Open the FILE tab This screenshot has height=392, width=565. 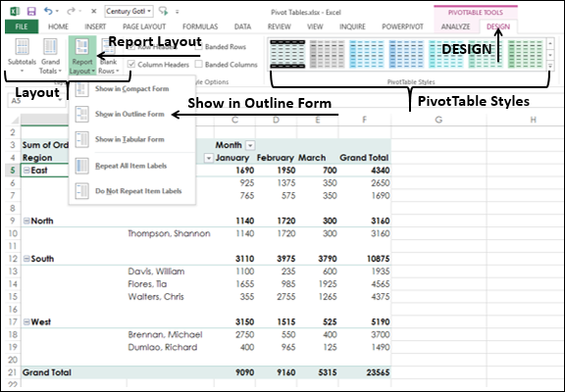click(22, 26)
